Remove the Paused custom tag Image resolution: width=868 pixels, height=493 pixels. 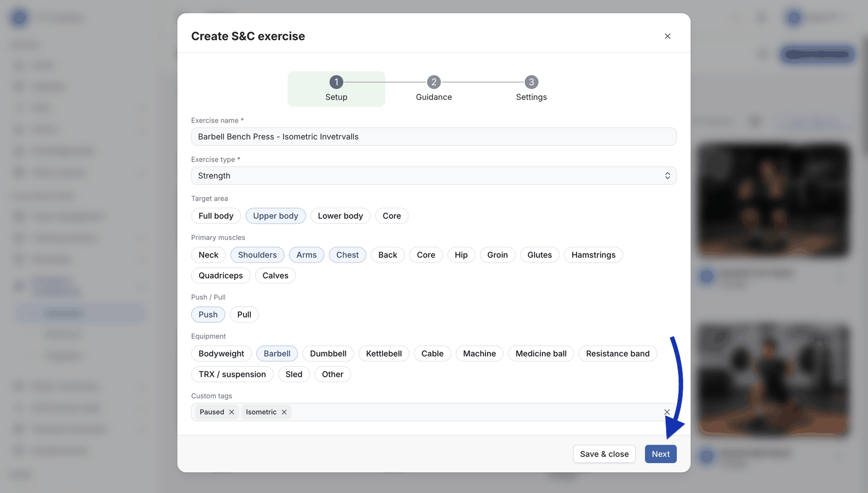pos(232,412)
